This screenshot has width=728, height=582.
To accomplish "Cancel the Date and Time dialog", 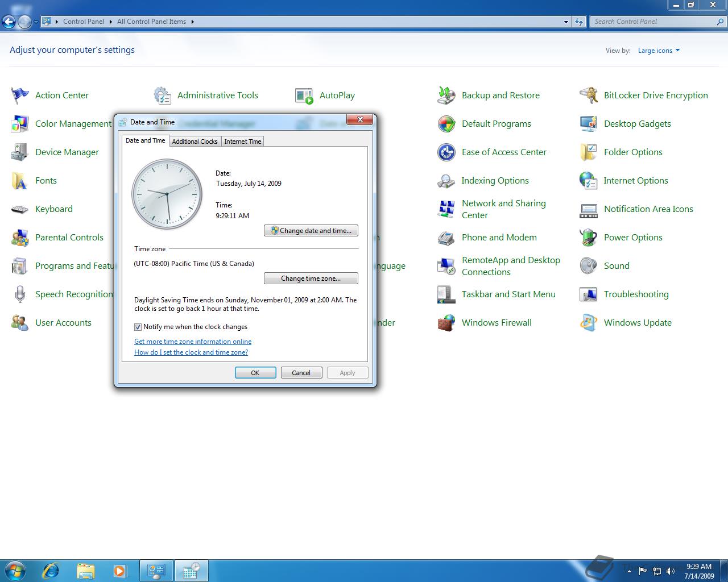I will [x=301, y=373].
